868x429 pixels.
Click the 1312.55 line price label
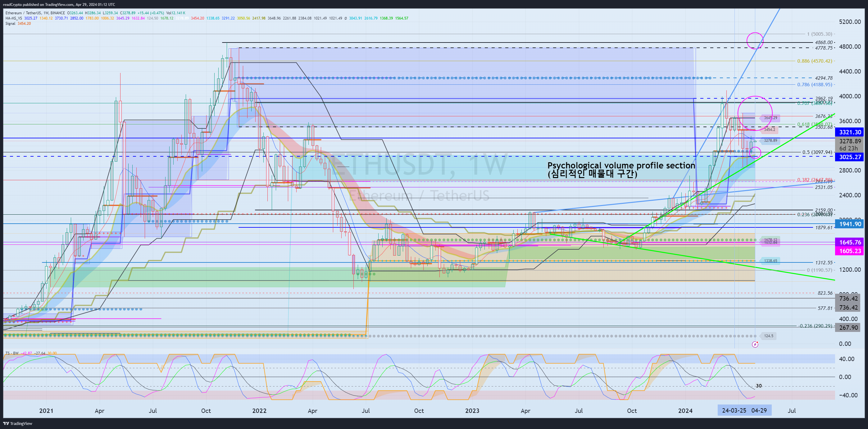[x=824, y=262]
